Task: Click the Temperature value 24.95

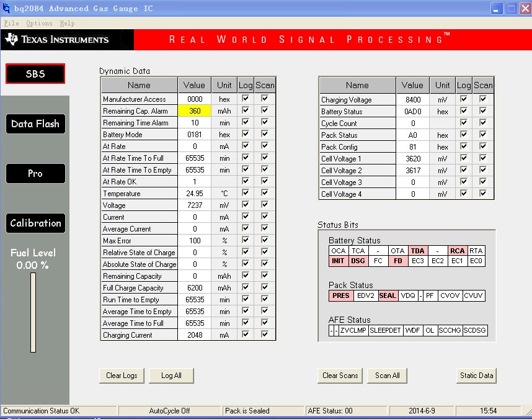Action: (x=195, y=193)
